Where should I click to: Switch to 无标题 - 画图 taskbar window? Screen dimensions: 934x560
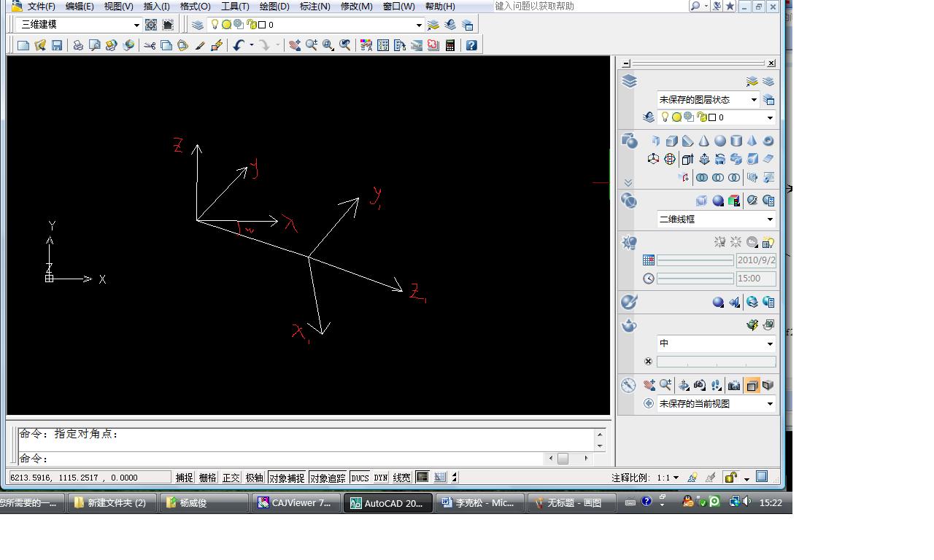[x=571, y=502]
